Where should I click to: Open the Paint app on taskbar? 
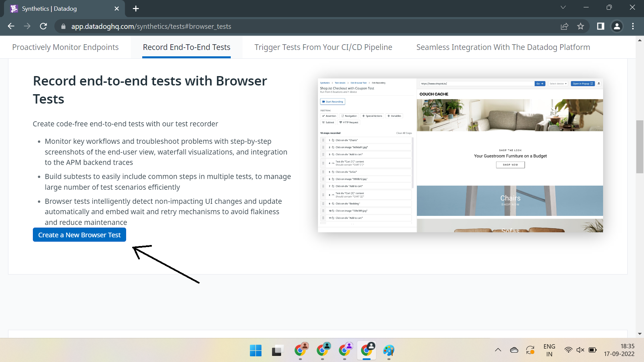tap(389, 351)
